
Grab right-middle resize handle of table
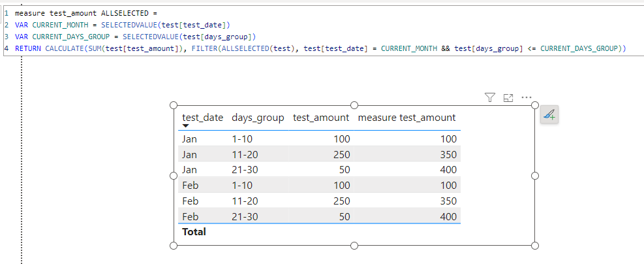[x=535, y=176]
